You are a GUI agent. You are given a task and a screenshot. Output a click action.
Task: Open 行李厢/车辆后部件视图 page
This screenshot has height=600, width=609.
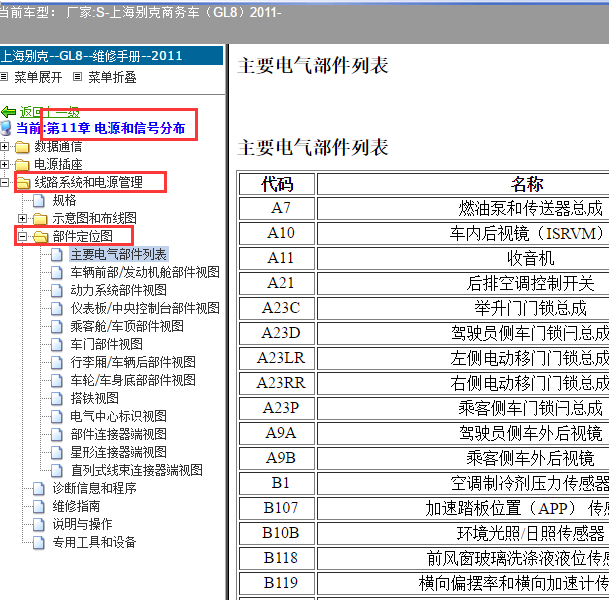(x=133, y=362)
